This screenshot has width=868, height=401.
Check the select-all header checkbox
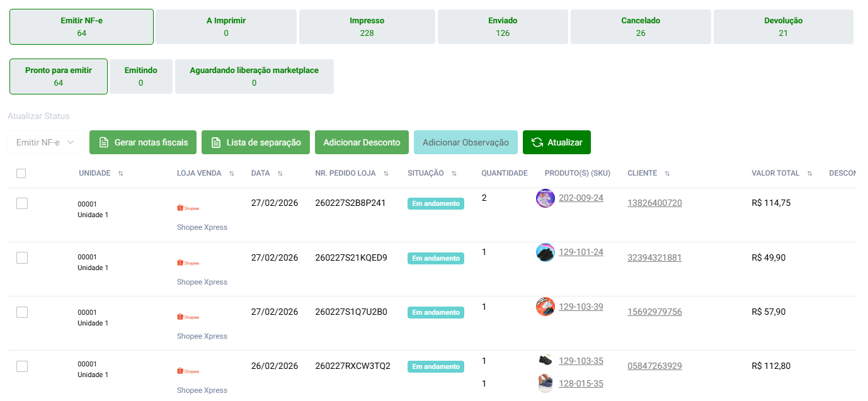[x=21, y=173]
